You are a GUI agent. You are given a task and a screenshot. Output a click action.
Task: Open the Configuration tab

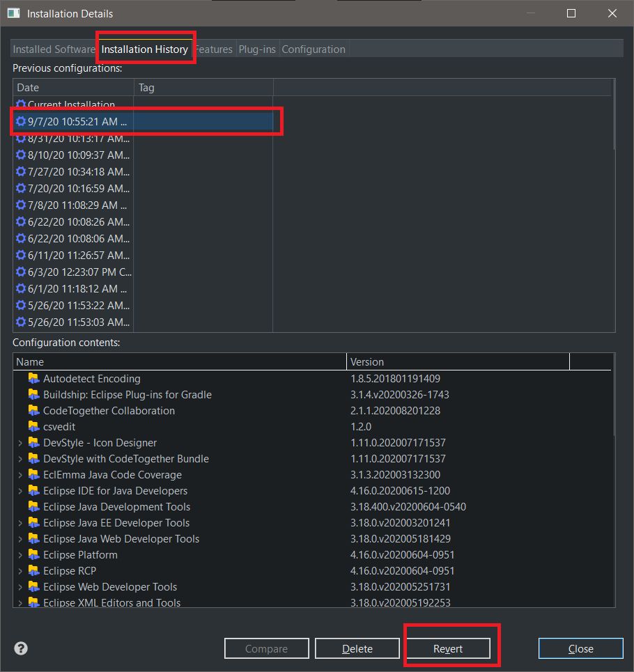point(314,49)
